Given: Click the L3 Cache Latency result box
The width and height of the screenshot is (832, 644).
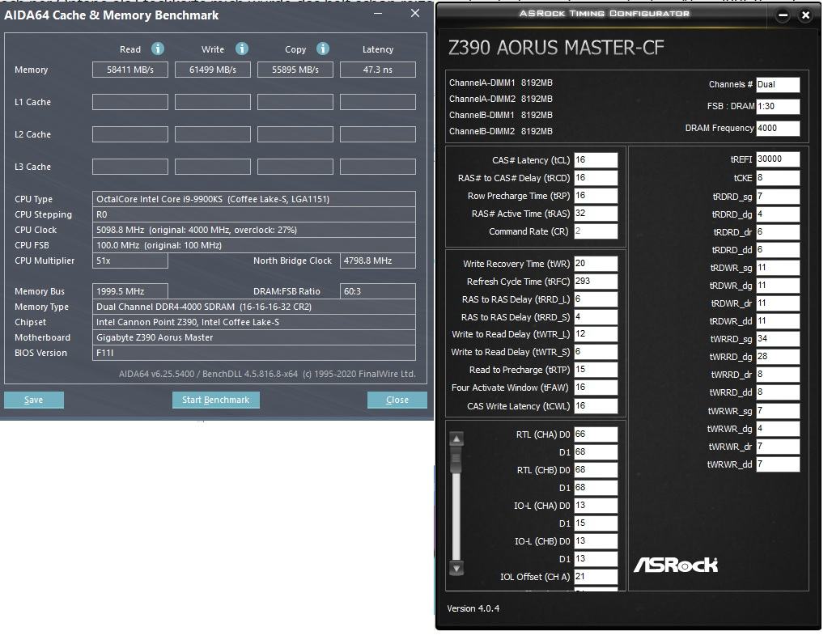Looking at the screenshot, I should tap(378, 167).
